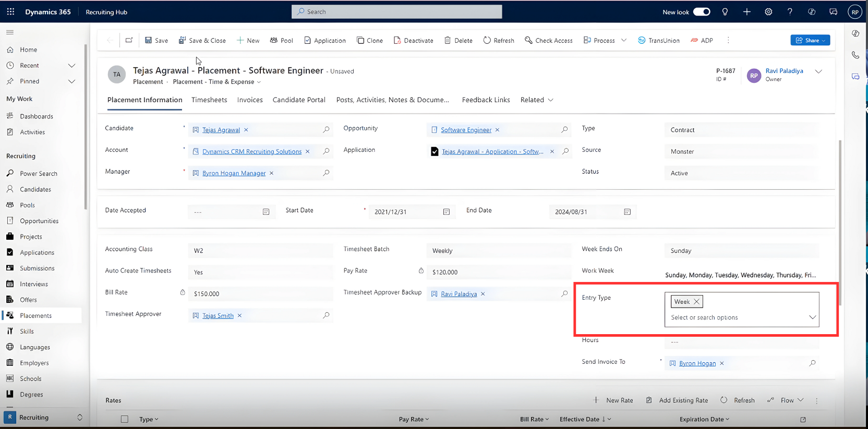868x429 pixels.
Task: Expand the Process dropdown arrow
Action: point(624,40)
